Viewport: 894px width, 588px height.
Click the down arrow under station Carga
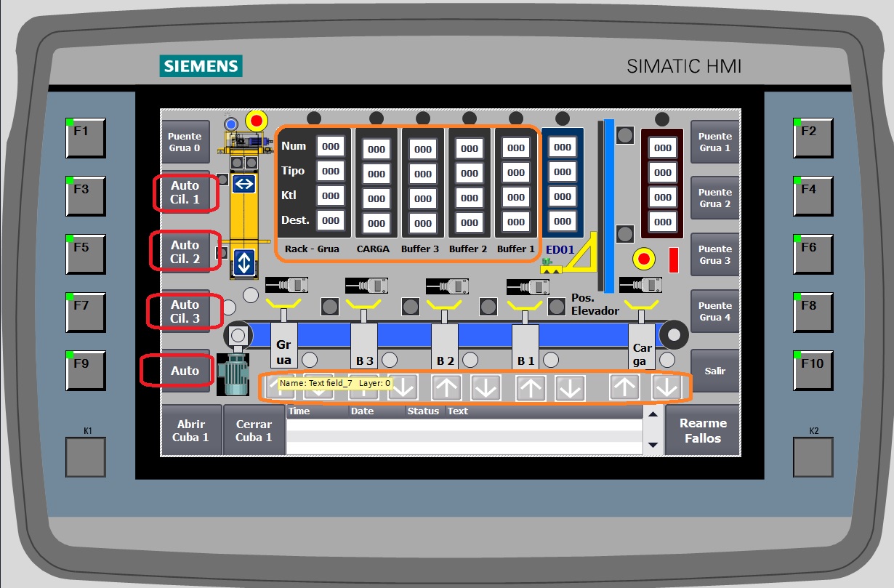pos(666,387)
